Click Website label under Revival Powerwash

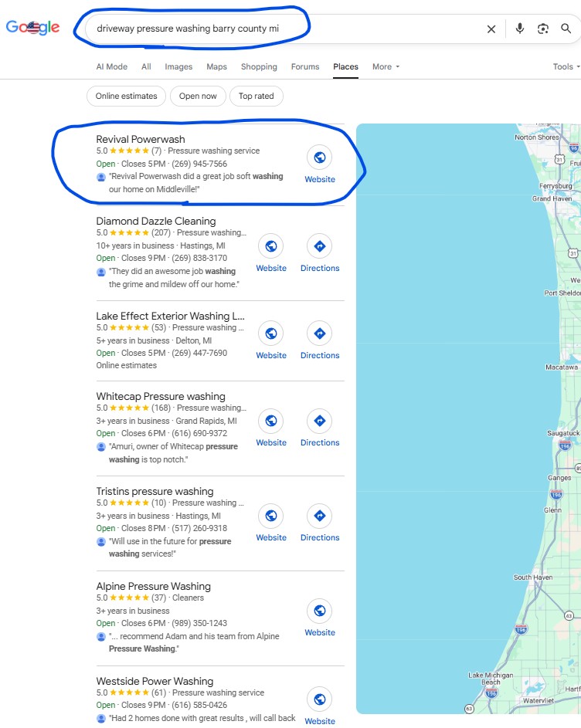pos(320,179)
